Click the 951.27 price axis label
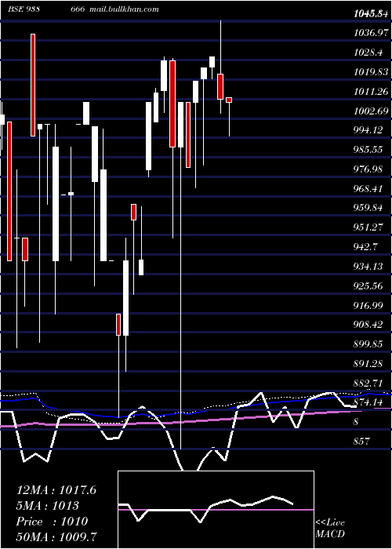The width and height of the screenshot is (392, 549). click(x=368, y=227)
